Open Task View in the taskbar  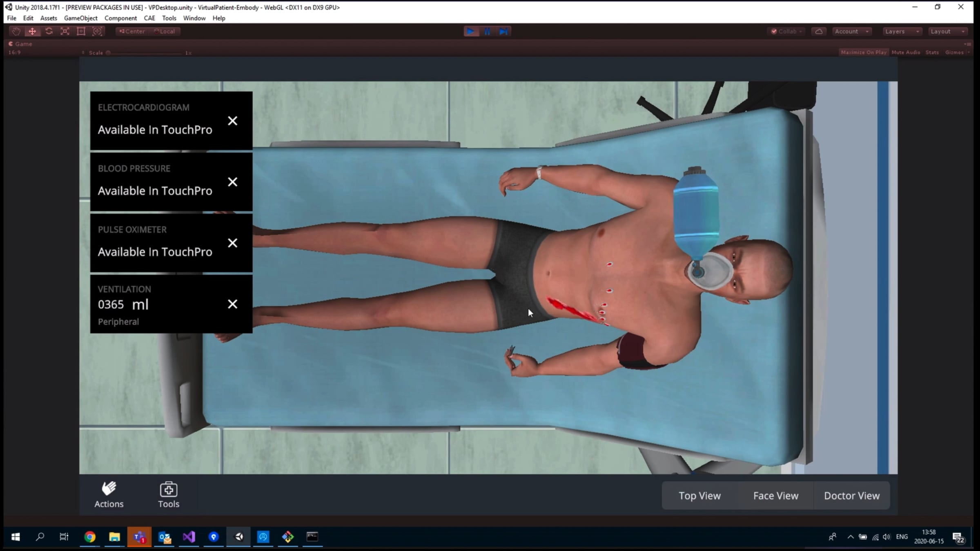click(64, 537)
